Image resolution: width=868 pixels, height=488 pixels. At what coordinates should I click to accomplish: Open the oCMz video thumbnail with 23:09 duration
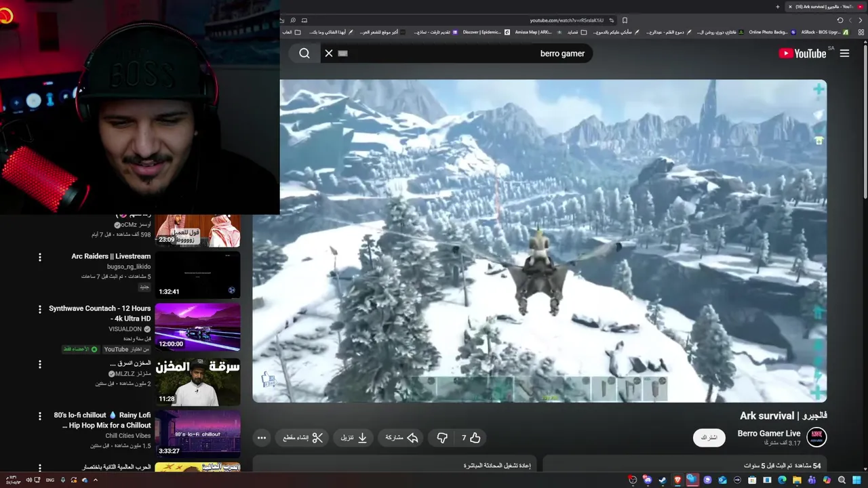[x=197, y=229]
